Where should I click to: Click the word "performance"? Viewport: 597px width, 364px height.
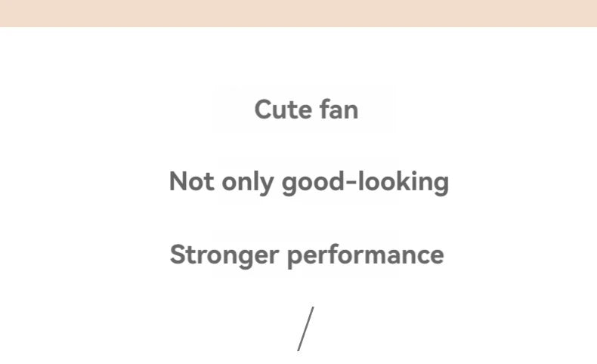point(366,255)
